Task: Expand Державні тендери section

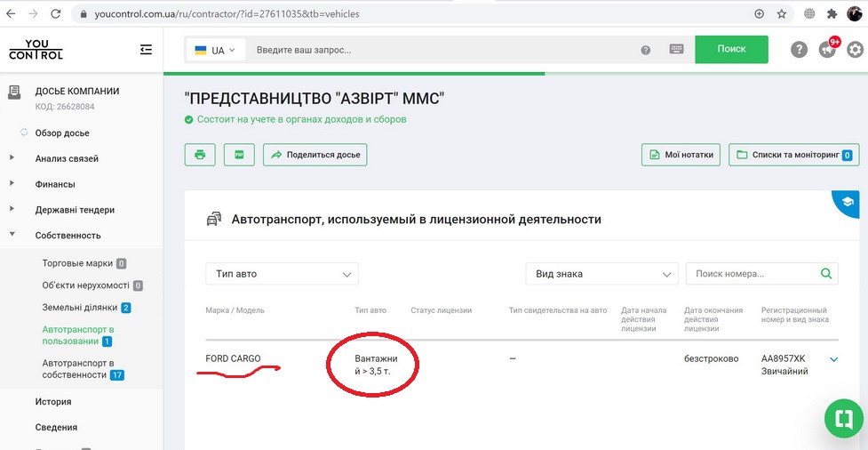Action: [x=12, y=209]
